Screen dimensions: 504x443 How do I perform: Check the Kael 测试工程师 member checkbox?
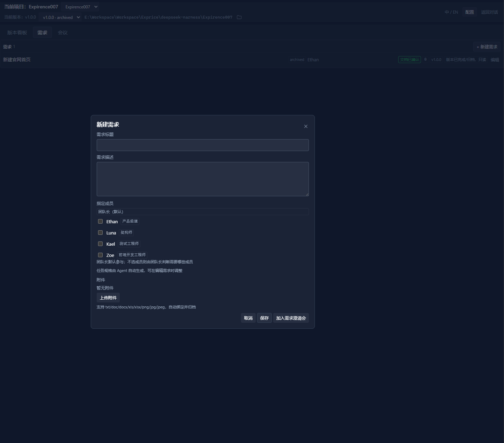tap(101, 244)
